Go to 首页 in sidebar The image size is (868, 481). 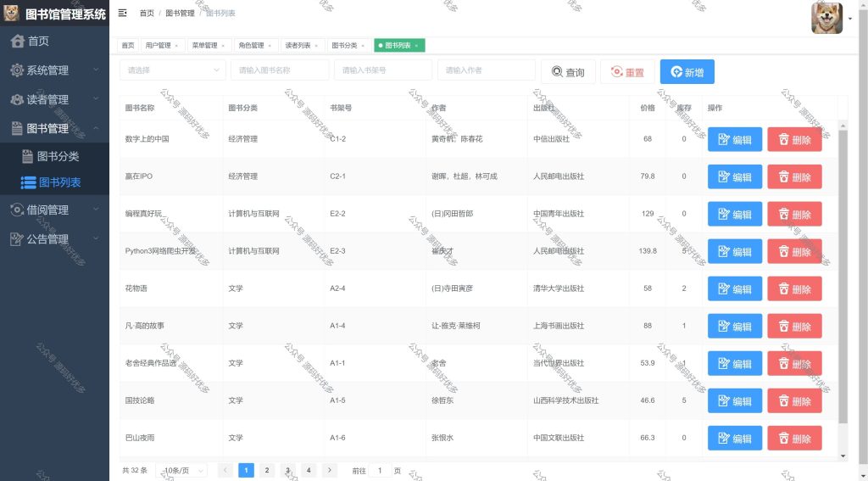point(54,41)
